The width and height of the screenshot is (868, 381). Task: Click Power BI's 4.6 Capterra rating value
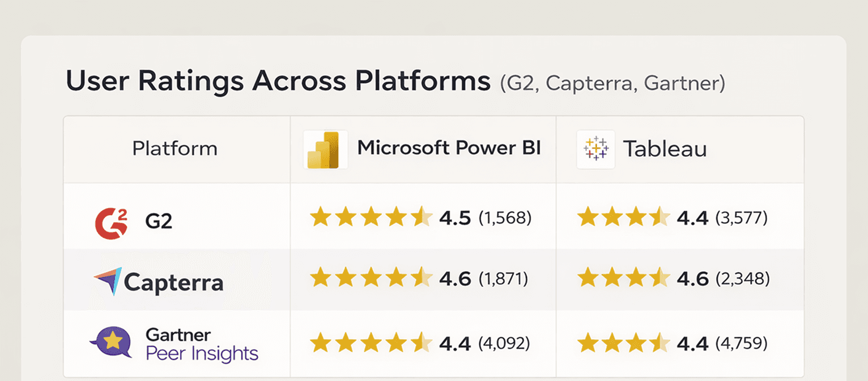pyautogui.click(x=454, y=279)
